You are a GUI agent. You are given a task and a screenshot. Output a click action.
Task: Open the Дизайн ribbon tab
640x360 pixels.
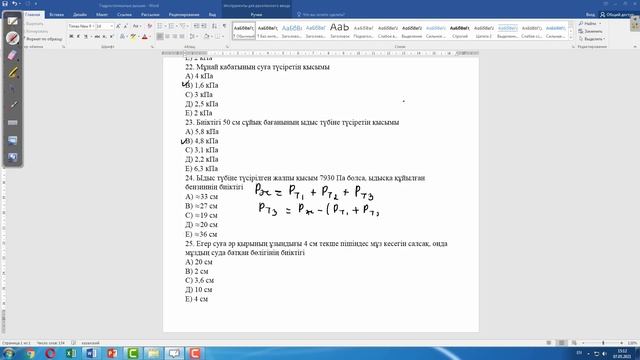(x=80, y=15)
